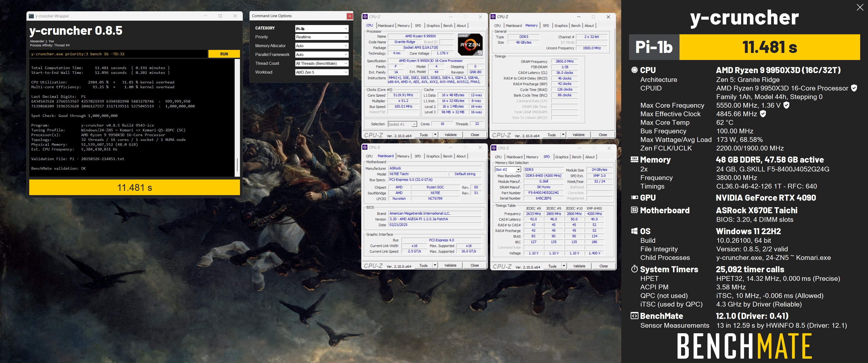Open About tab in top-left CPU-Z window

[461, 26]
